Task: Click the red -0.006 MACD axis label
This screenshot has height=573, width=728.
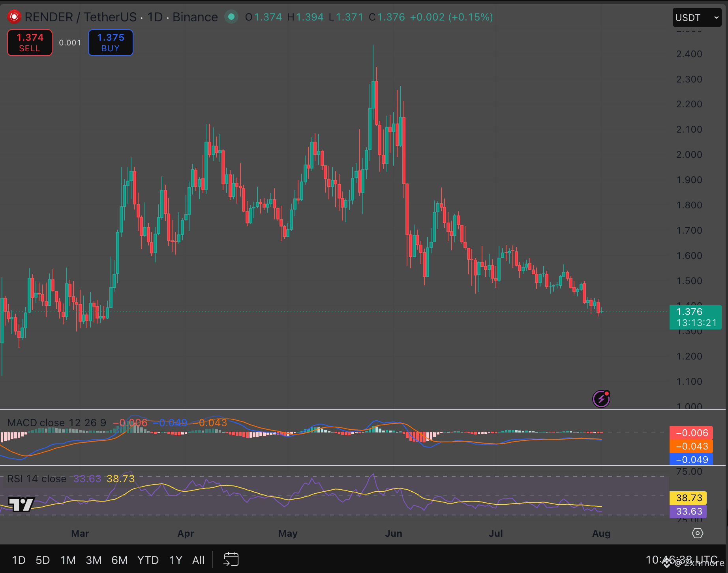Action: 691,433
